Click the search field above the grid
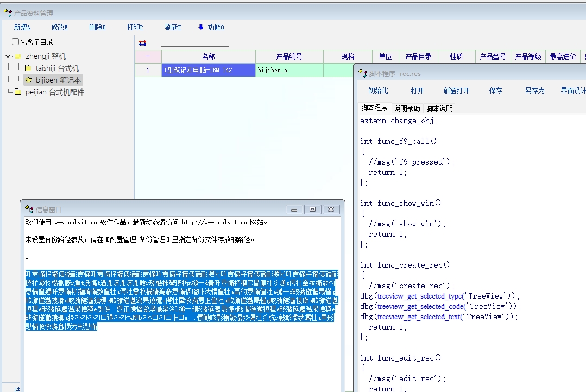Viewport: 586px width, 392px height. [x=195, y=42]
